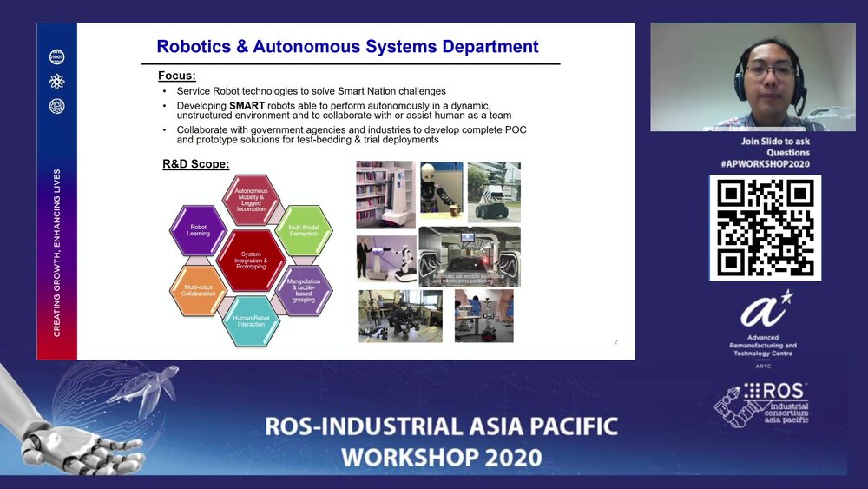Open the automatic car window localization photo
868x489 pixels.
click(x=470, y=256)
